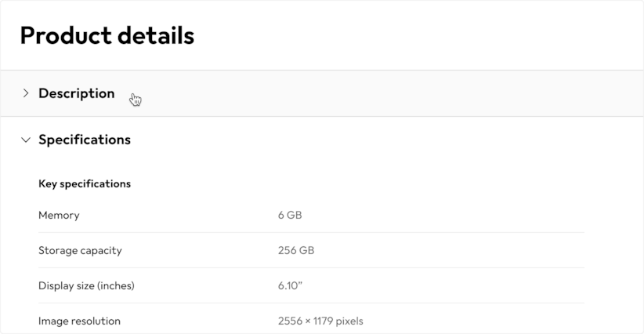Click the word "Product" in the heading
The image size is (644, 334).
(x=65, y=35)
